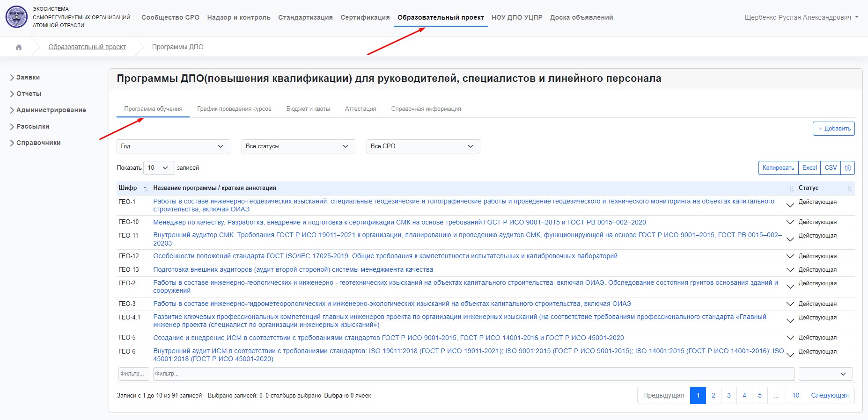Expand details chevron for ГЕО-5 row

pyautogui.click(x=790, y=338)
